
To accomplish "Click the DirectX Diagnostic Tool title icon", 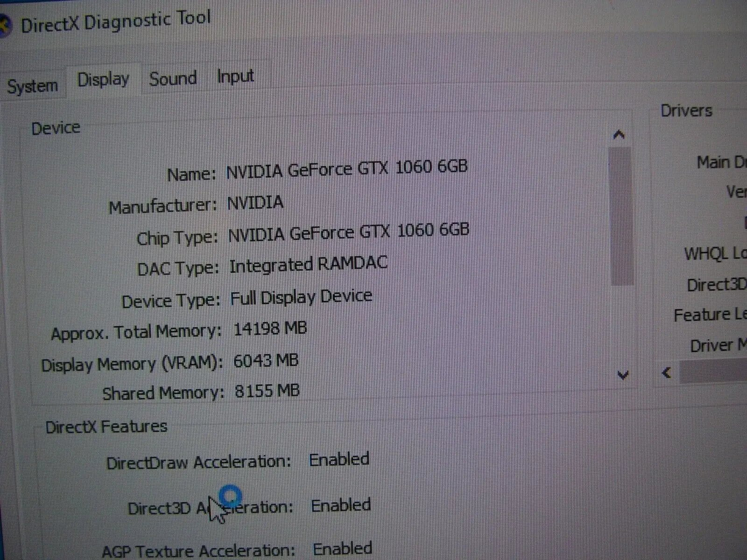I will tap(5, 26).
